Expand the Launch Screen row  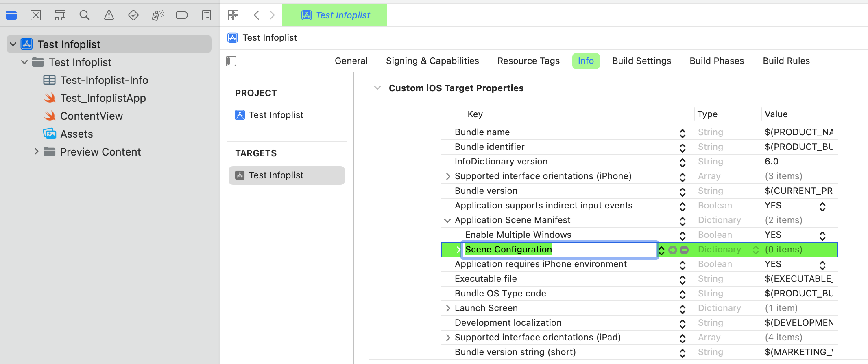point(448,308)
